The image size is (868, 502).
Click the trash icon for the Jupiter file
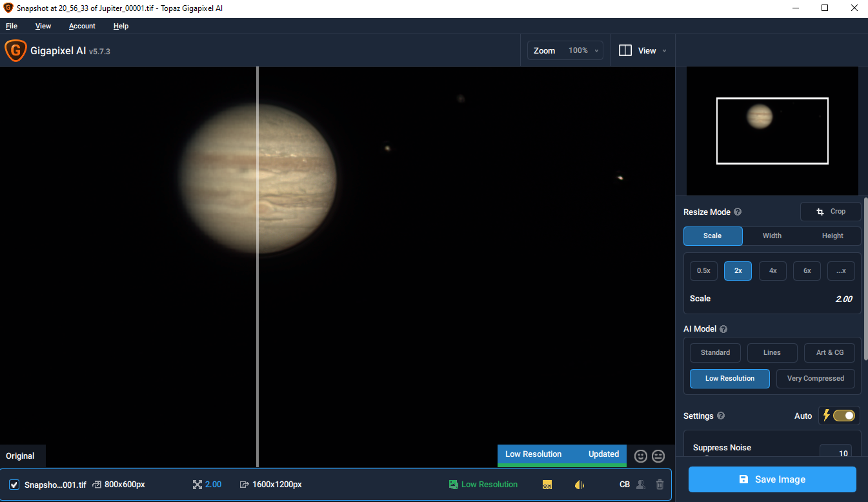pos(660,485)
